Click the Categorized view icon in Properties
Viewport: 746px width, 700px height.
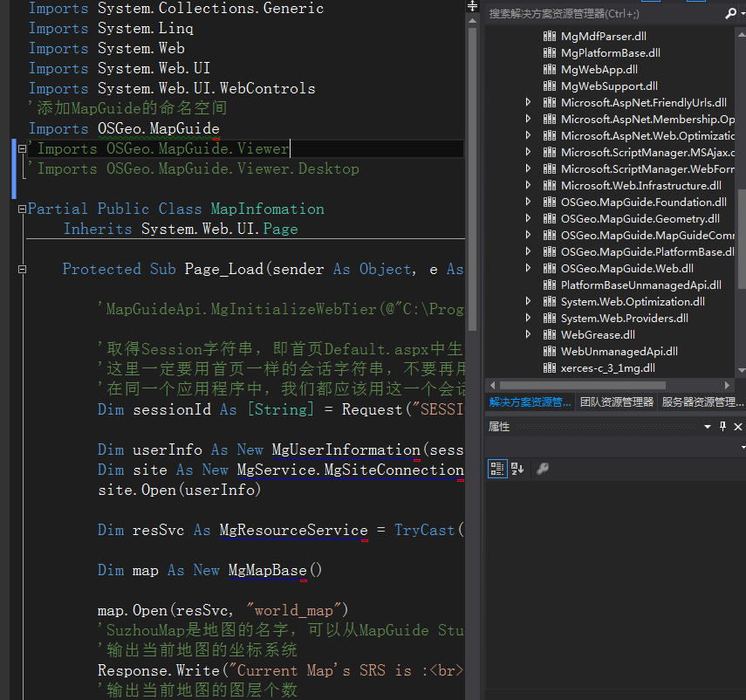497,469
